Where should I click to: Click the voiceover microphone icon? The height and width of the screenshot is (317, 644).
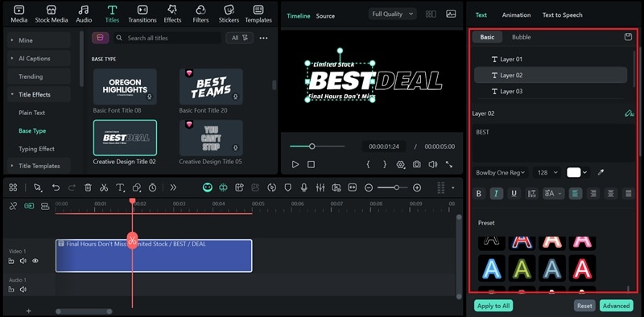[304, 187]
